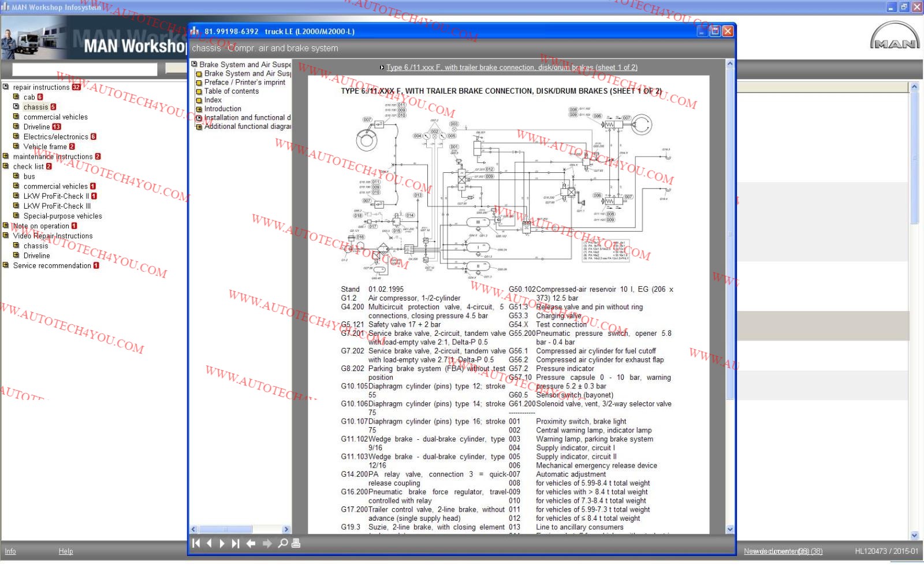
Task: Jump to first page in viewer toolbar
Action: coord(196,543)
